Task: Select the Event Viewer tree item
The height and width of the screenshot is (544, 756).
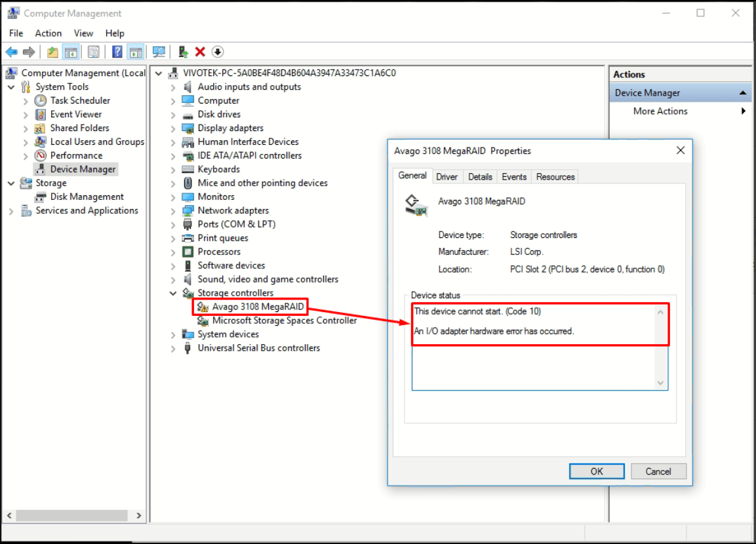Action: pos(76,114)
